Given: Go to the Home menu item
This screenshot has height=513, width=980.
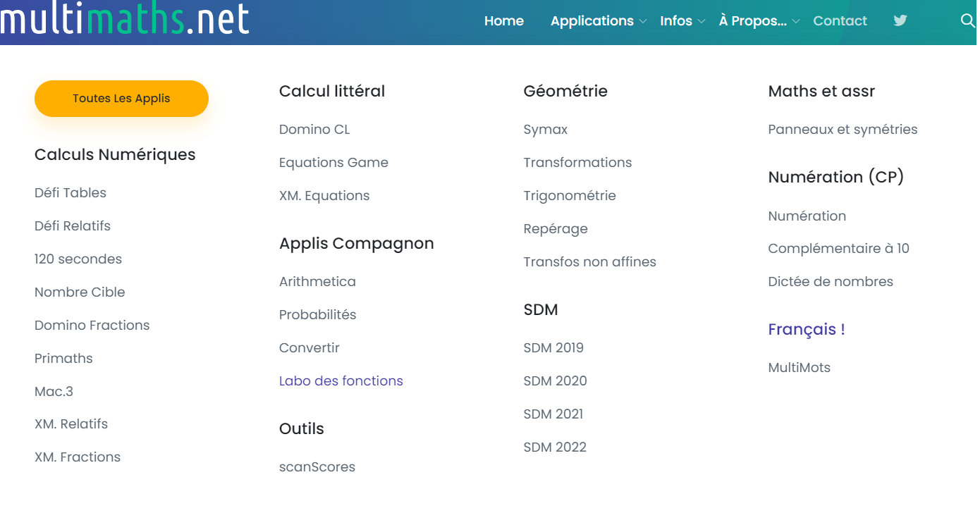Looking at the screenshot, I should pyautogui.click(x=503, y=21).
